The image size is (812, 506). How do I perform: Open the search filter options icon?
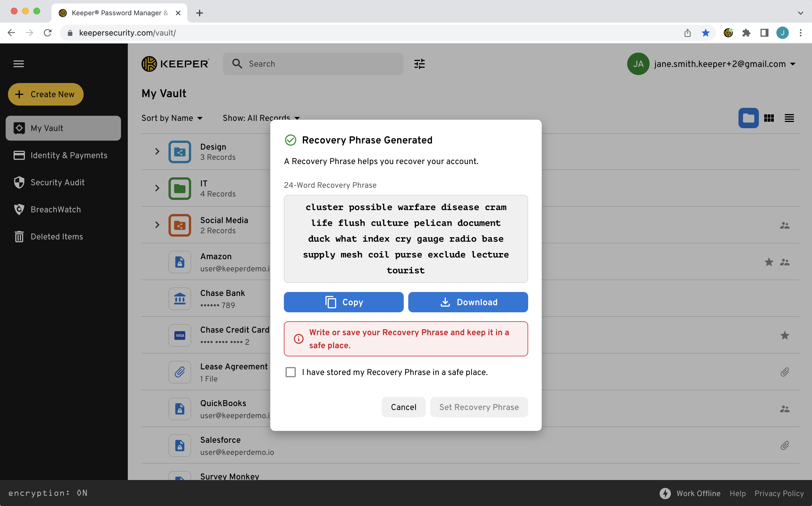pos(419,64)
